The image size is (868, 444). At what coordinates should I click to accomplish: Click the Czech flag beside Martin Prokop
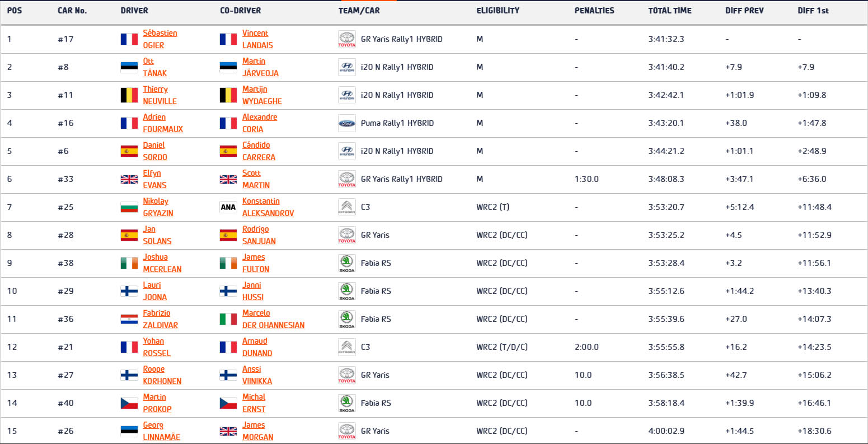[x=129, y=403]
